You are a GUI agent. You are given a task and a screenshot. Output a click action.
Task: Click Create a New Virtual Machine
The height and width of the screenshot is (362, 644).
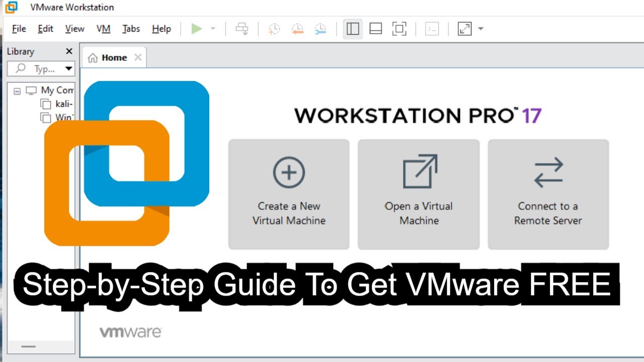click(289, 194)
